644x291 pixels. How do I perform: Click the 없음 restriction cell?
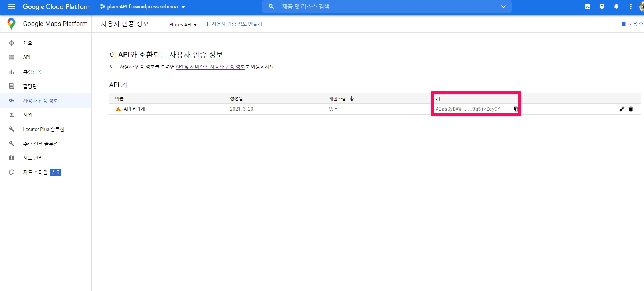click(333, 109)
